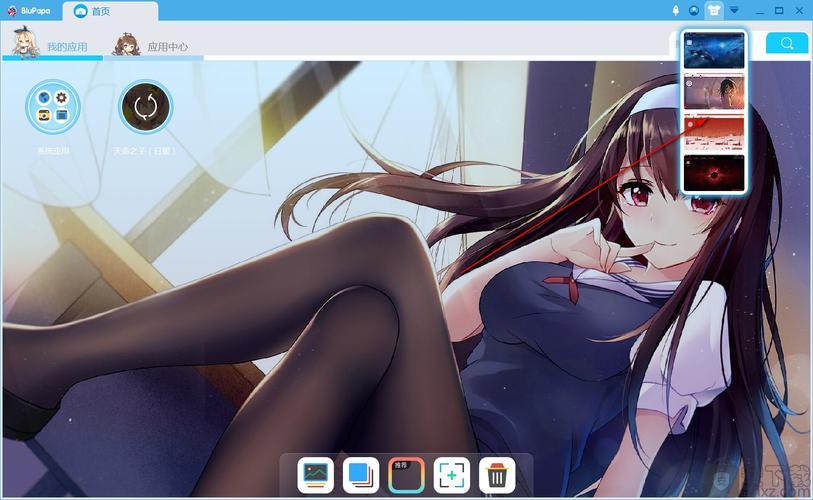Click the rocket icon in title bar
This screenshot has height=500, width=813.
click(675, 10)
